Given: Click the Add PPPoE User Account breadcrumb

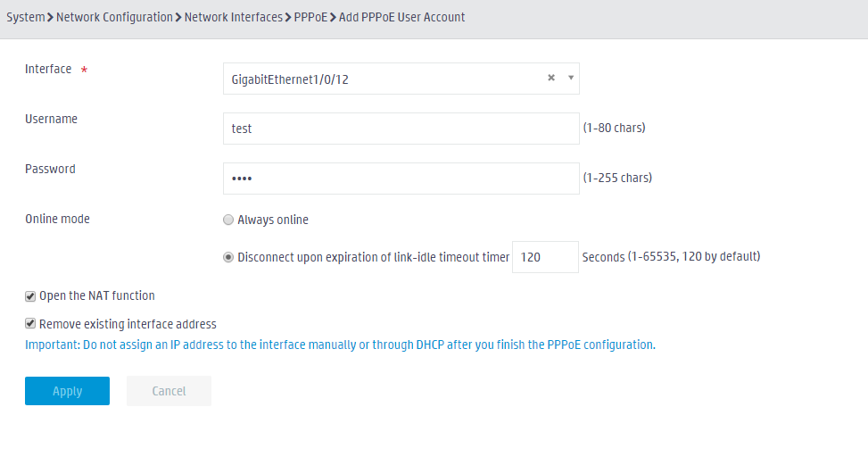Looking at the screenshot, I should click(x=402, y=17).
